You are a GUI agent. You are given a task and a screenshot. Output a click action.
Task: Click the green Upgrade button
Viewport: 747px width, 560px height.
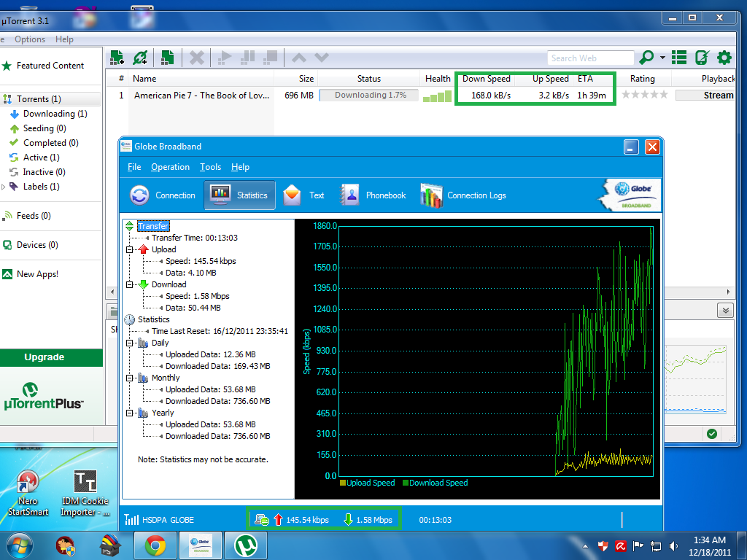tap(51, 357)
